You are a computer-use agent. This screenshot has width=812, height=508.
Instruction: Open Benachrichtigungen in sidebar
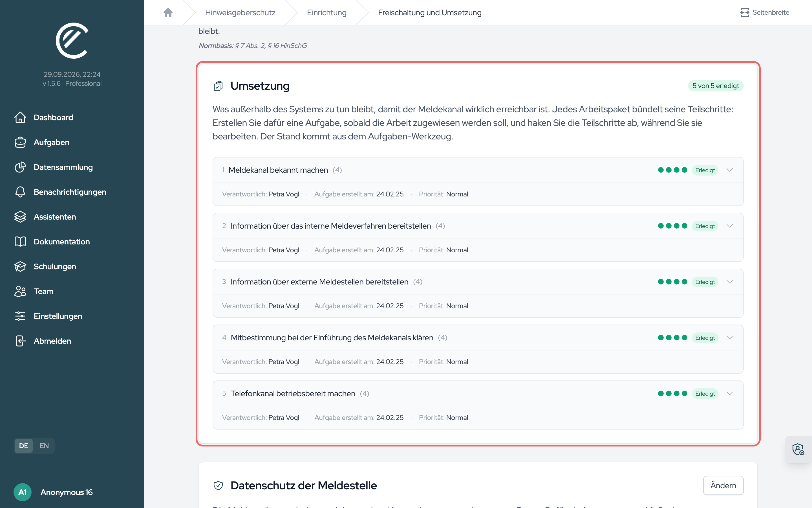(x=70, y=192)
